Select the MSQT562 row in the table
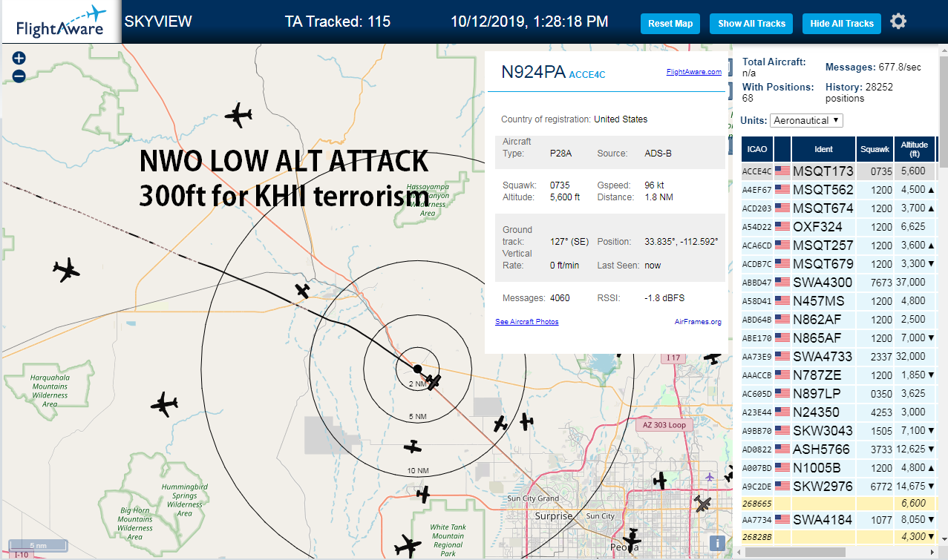This screenshot has width=948, height=560. click(839, 190)
